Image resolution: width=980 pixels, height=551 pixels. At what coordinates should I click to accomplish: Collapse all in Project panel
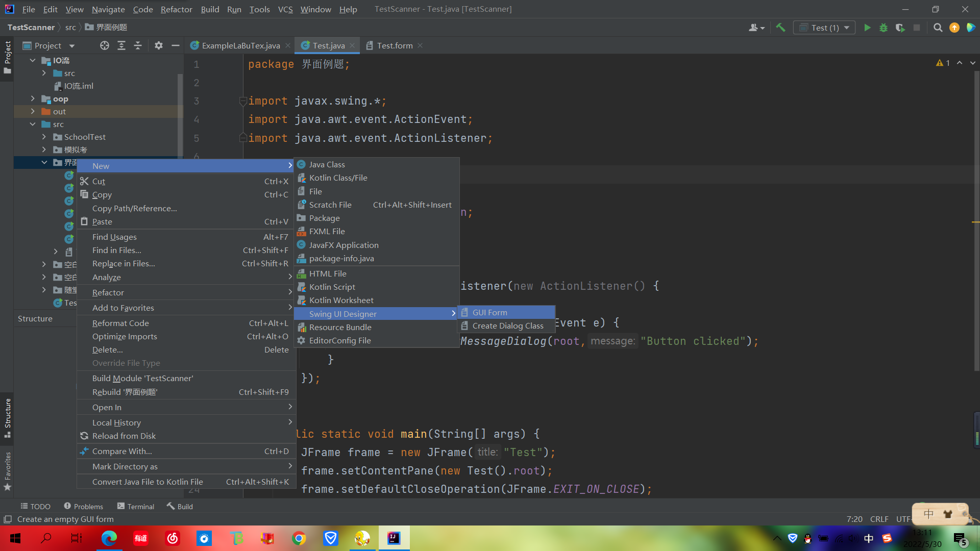click(x=138, y=45)
